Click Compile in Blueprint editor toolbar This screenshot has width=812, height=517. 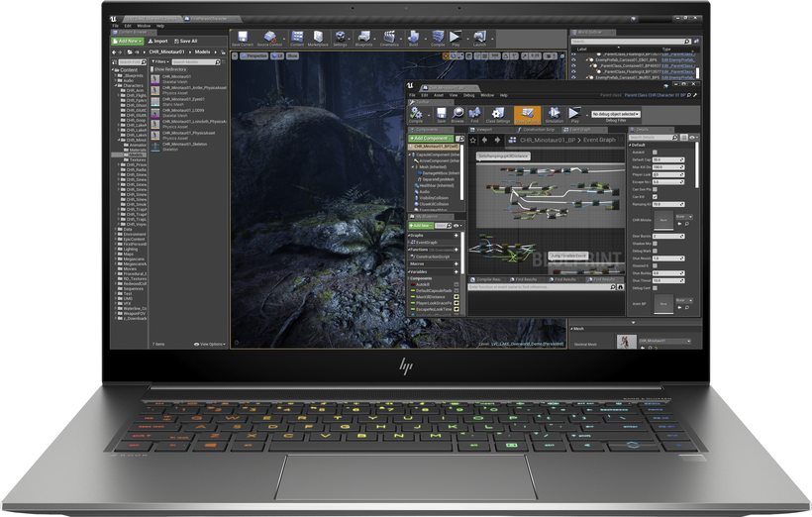[x=416, y=115]
